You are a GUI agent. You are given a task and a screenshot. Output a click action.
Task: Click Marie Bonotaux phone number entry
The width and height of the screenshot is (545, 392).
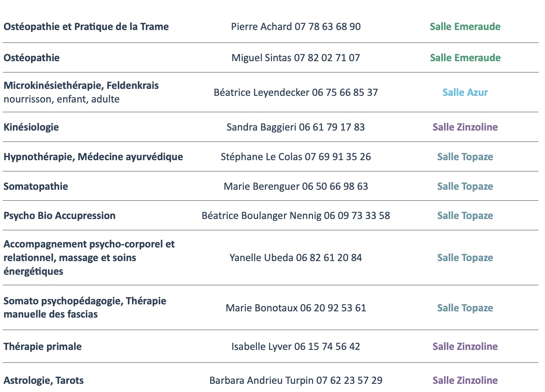[296, 308]
